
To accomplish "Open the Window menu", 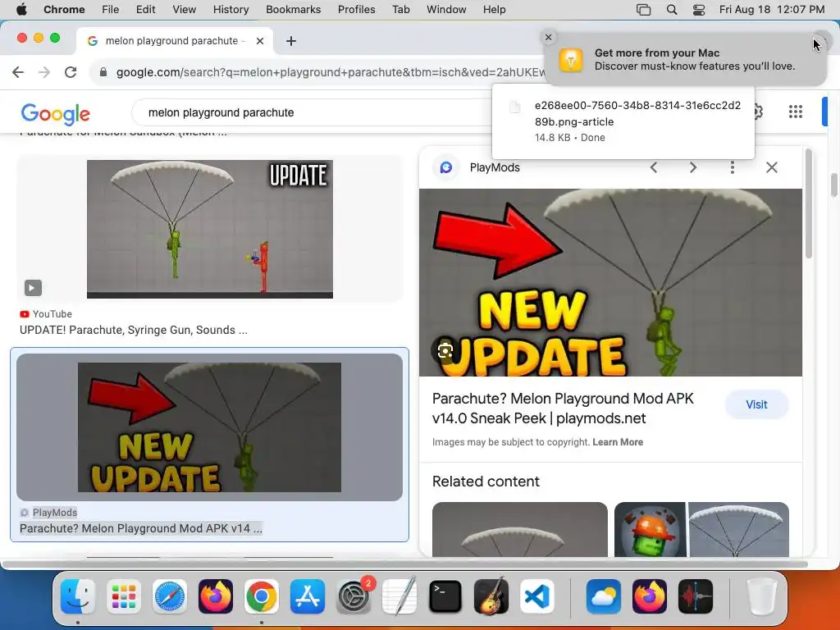I will (x=446, y=10).
